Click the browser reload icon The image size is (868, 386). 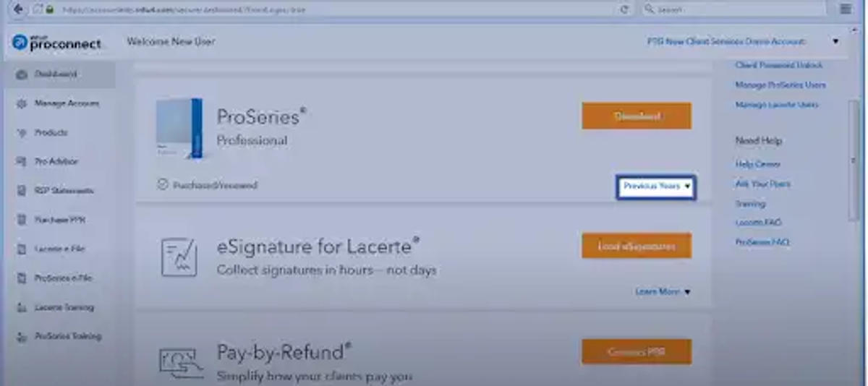pos(624,9)
